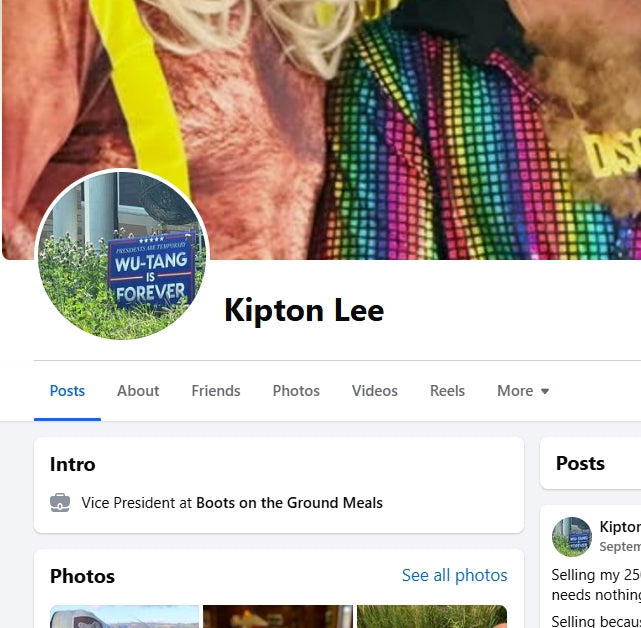Switch to the Posts tab
641x628 pixels.
pos(67,391)
